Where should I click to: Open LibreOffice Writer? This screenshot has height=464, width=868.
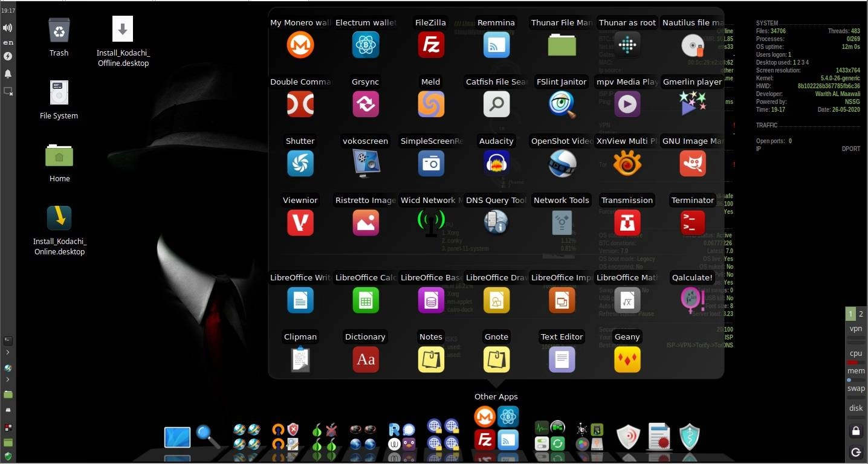click(300, 300)
